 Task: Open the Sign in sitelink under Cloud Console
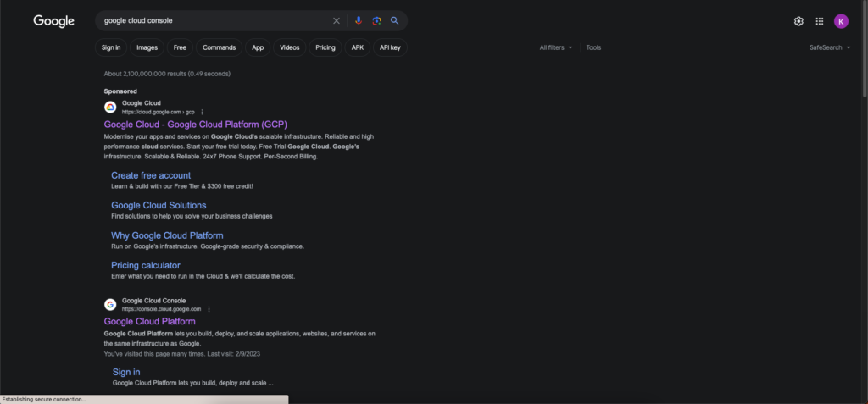click(x=126, y=372)
